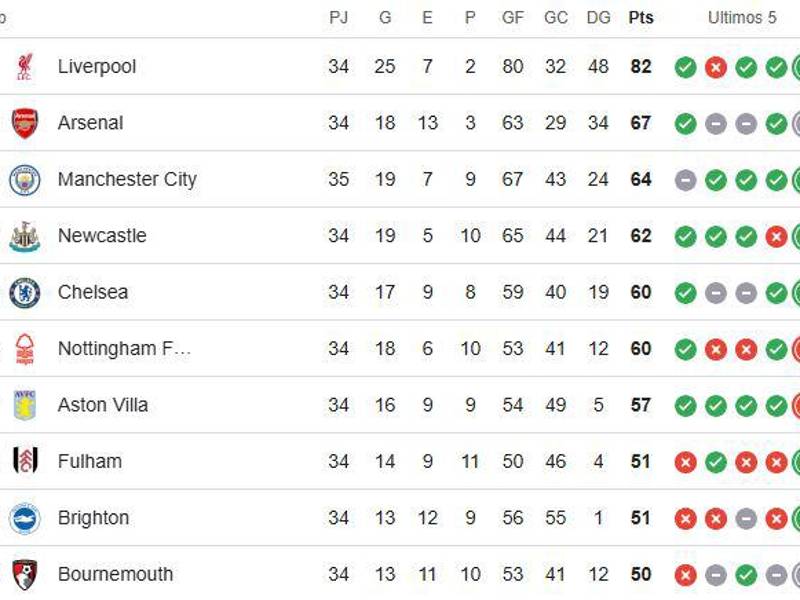Click the Chelsea club badge
Image resolution: width=800 pixels, height=600 pixels.
[25, 292]
